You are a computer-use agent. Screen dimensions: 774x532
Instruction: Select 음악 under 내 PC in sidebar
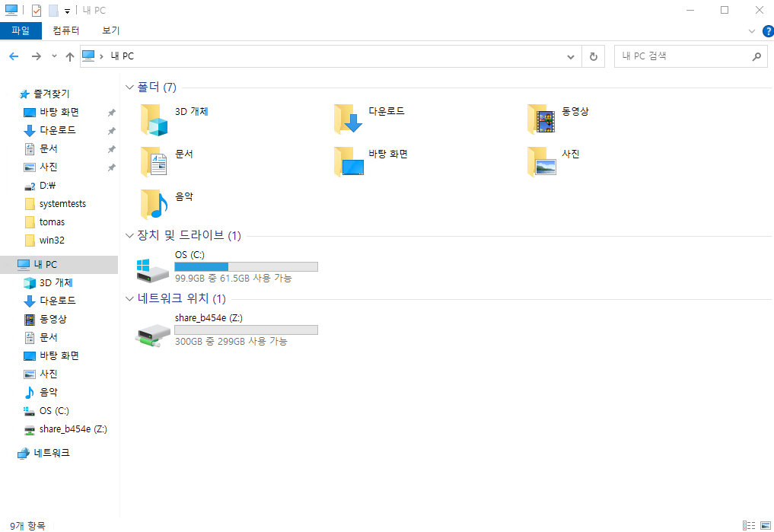point(48,392)
